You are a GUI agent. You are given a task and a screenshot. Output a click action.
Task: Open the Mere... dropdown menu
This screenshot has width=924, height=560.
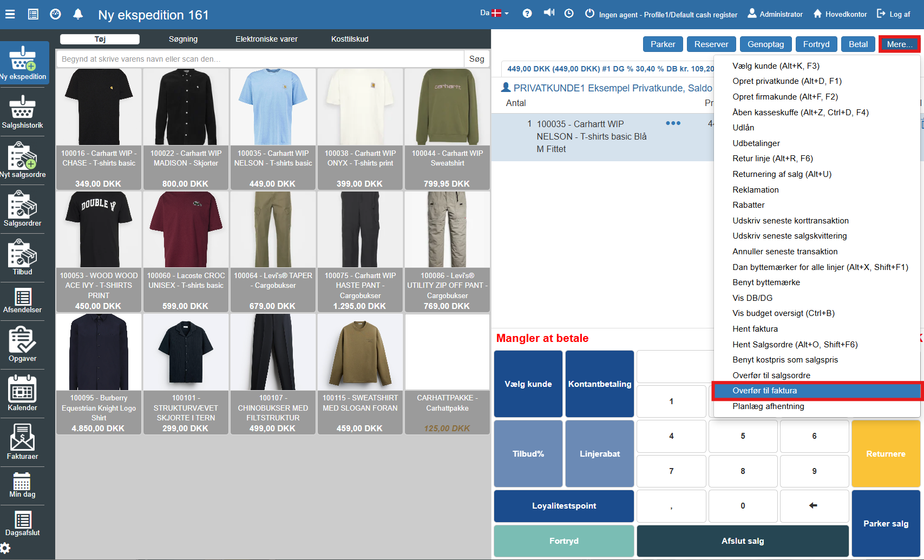[899, 44]
